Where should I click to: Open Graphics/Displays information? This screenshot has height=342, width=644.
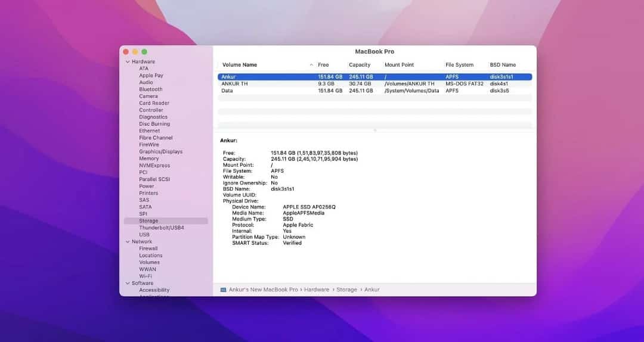(160, 152)
